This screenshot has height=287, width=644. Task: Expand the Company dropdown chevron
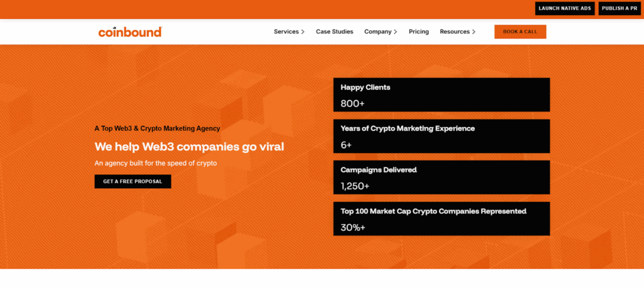[x=396, y=32]
